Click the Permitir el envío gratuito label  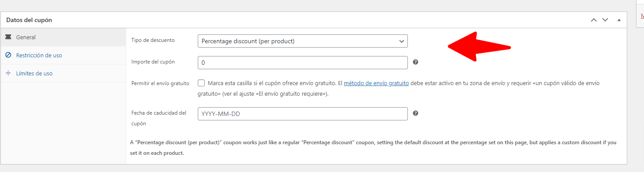point(160,83)
